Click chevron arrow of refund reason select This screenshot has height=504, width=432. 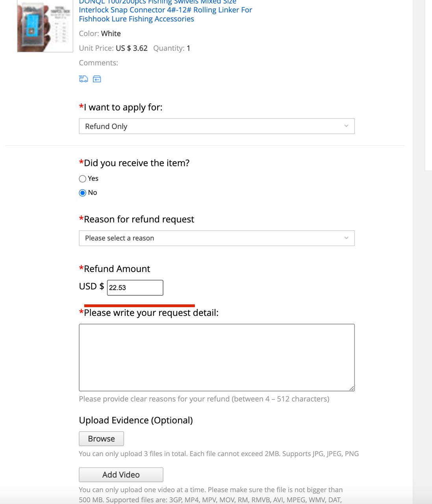pos(347,238)
